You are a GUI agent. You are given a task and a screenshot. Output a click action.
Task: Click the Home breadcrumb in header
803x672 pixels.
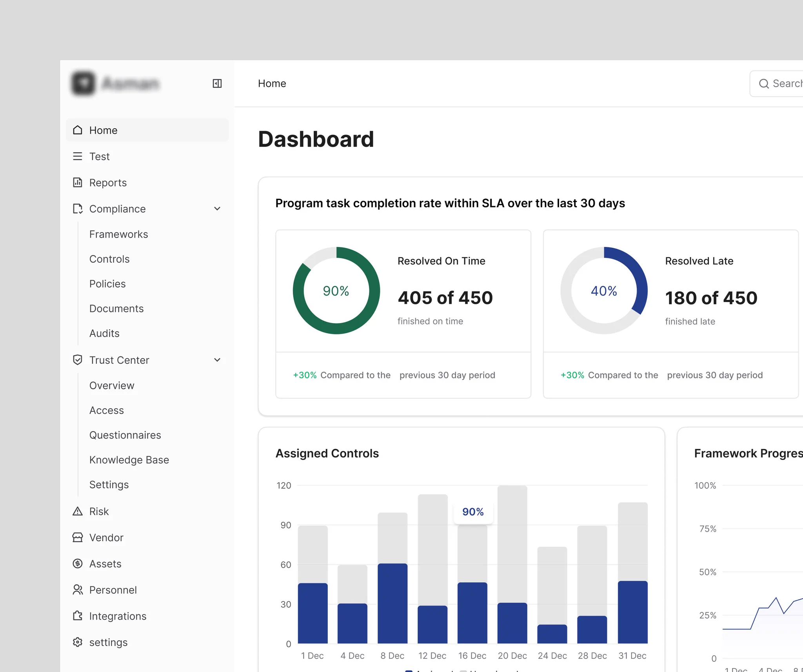coord(272,84)
